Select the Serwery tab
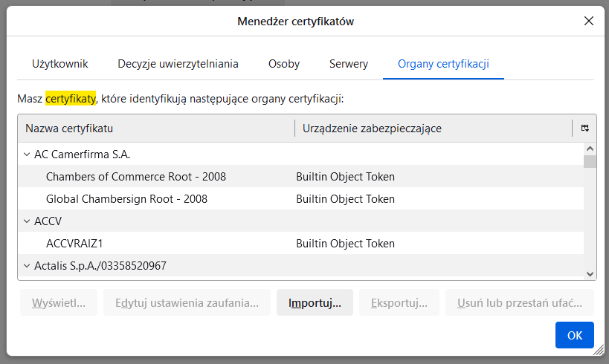 click(348, 64)
